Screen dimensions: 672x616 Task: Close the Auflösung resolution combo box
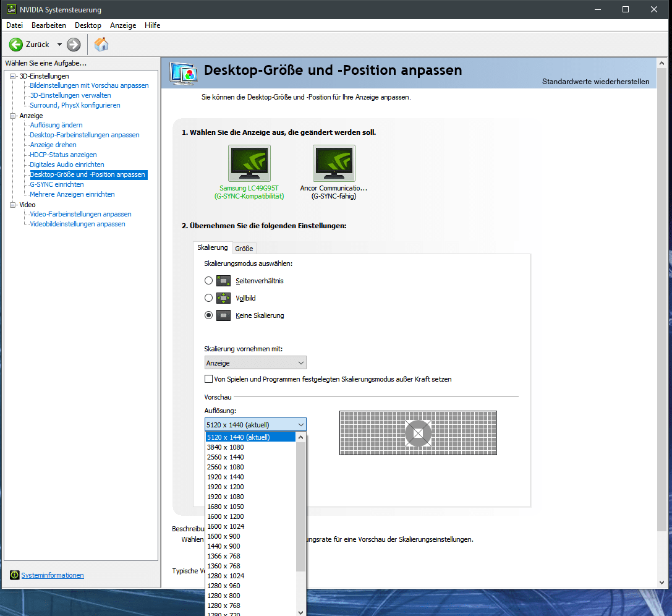tap(255, 425)
